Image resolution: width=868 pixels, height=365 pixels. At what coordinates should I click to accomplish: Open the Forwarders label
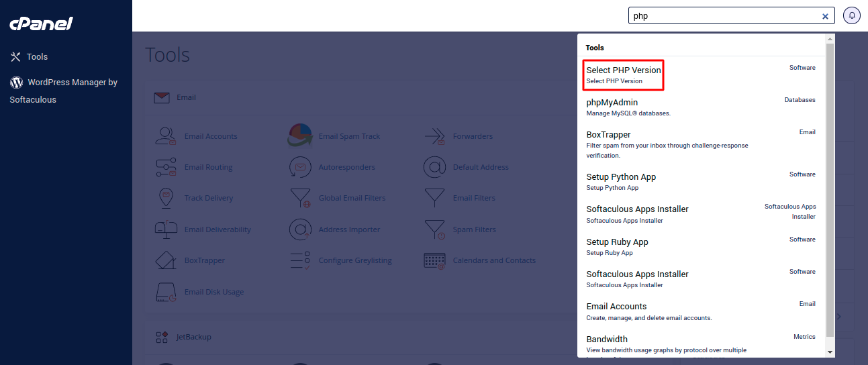pyautogui.click(x=473, y=136)
